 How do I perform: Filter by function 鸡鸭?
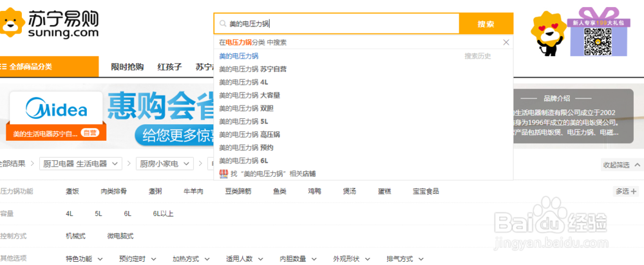315,191
